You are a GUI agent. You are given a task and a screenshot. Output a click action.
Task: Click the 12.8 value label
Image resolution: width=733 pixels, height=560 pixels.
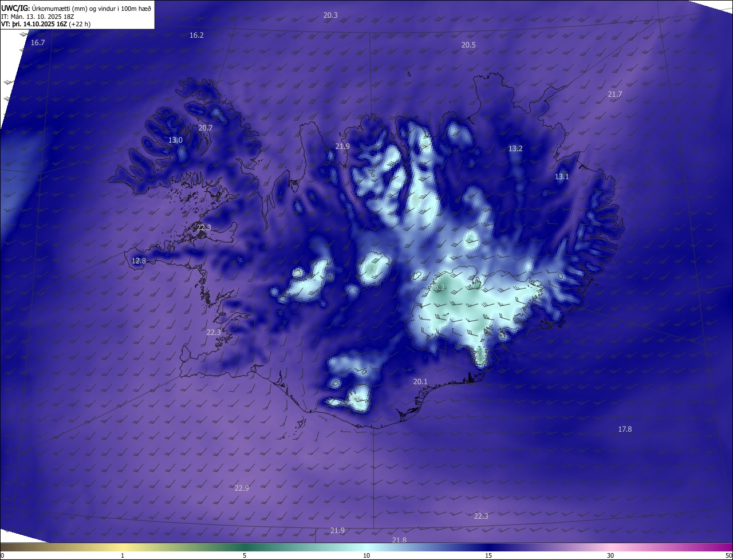(139, 261)
